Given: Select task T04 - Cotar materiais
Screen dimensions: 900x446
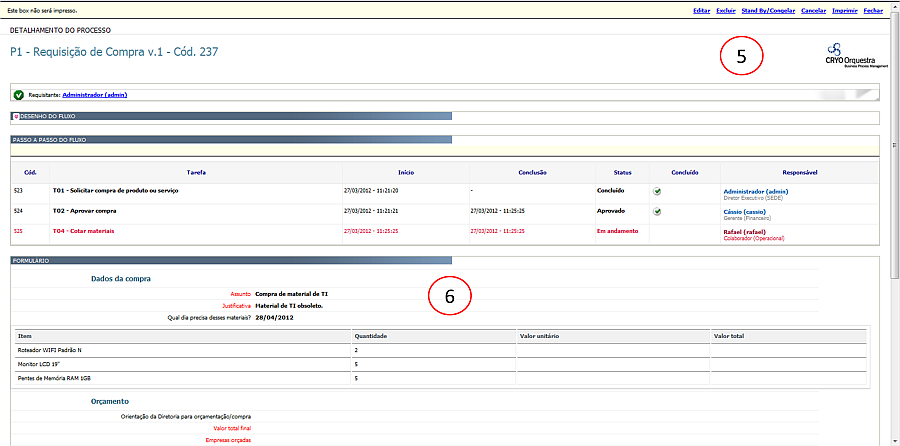Looking at the screenshot, I should (83, 231).
